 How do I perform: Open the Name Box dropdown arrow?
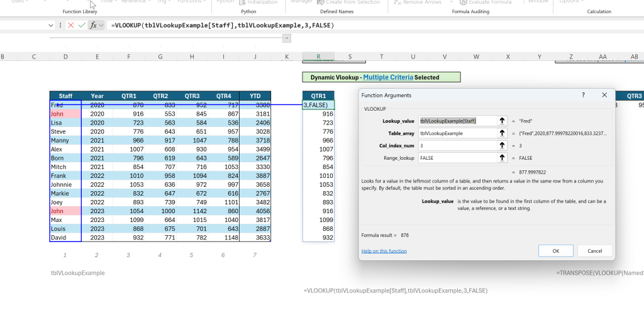pyautogui.click(x=51, y=25)
